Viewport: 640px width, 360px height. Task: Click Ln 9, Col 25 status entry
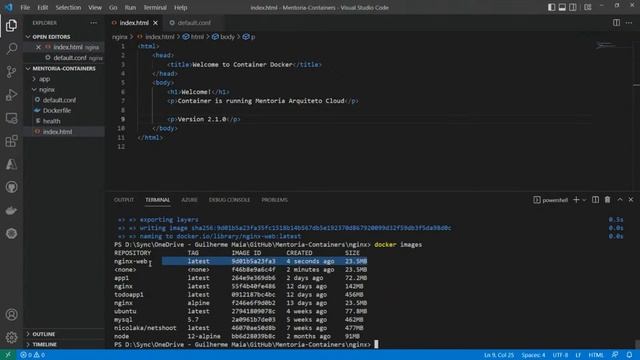499,355
